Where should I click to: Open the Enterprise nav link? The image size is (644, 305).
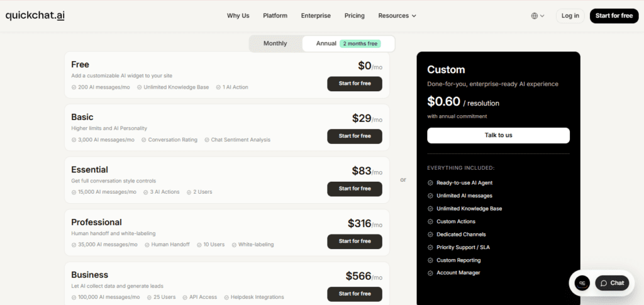pos(316,16)
